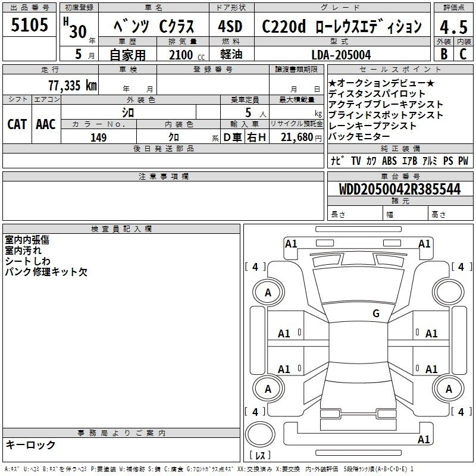The height and width of the screenshot is (476, 476).
Task: Click the A1 mark on right rear door
Action: pos(431,369)
